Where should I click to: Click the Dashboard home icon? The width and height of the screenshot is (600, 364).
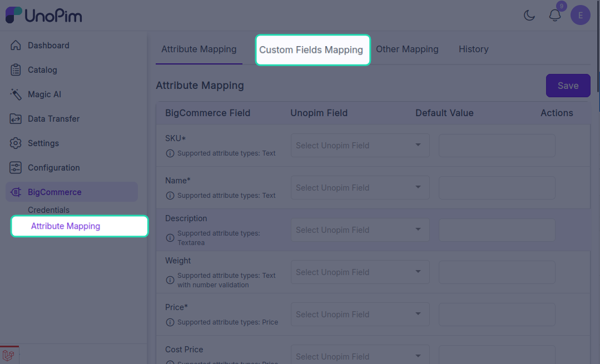[x=16, y=45]
